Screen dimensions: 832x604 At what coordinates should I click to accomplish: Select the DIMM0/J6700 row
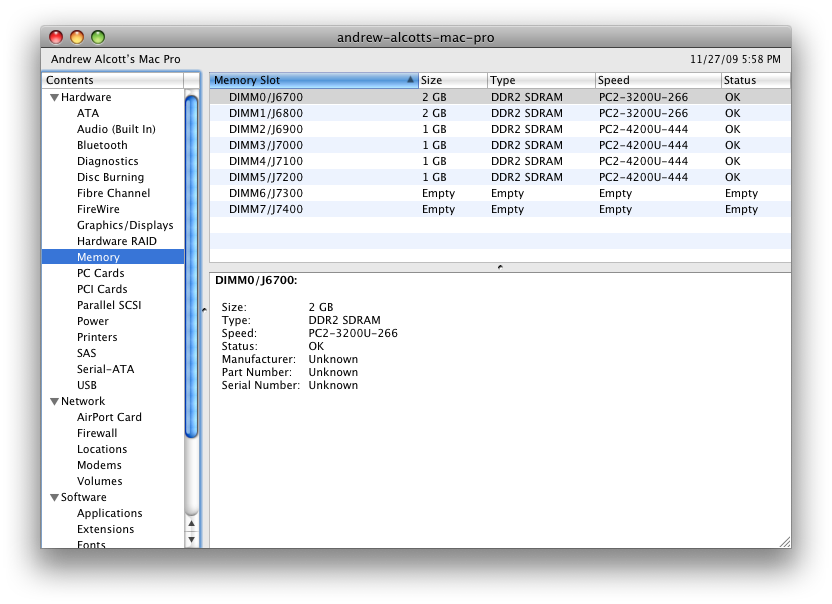500,97
